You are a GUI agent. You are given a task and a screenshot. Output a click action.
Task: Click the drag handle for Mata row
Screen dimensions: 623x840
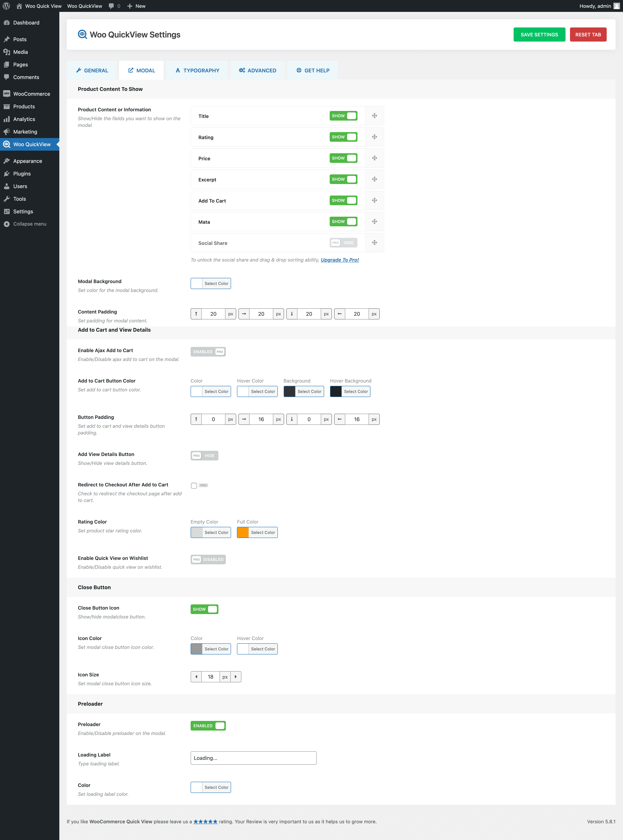pyautogui.click(x=375, y=222)
